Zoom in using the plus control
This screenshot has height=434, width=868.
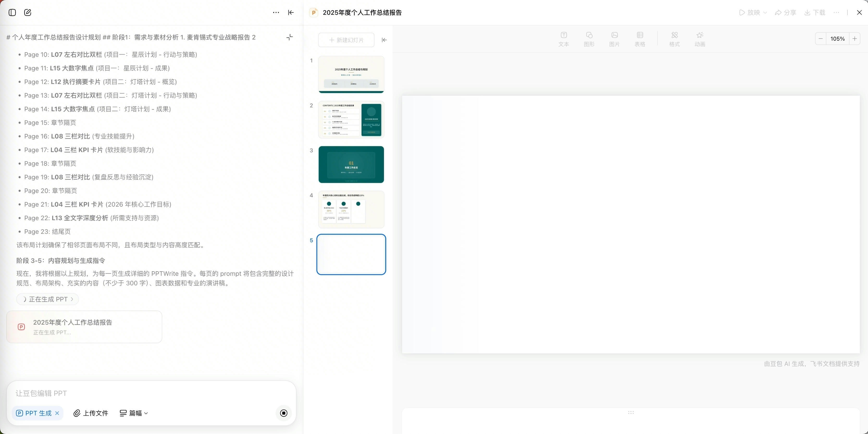pos(855,38)
